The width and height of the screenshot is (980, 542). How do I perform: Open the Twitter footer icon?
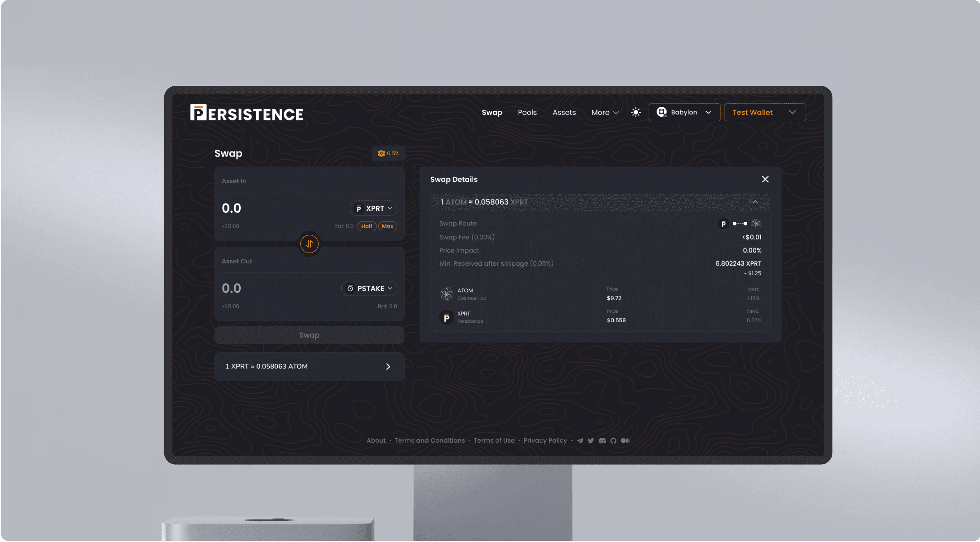click(x=591, y=440)
